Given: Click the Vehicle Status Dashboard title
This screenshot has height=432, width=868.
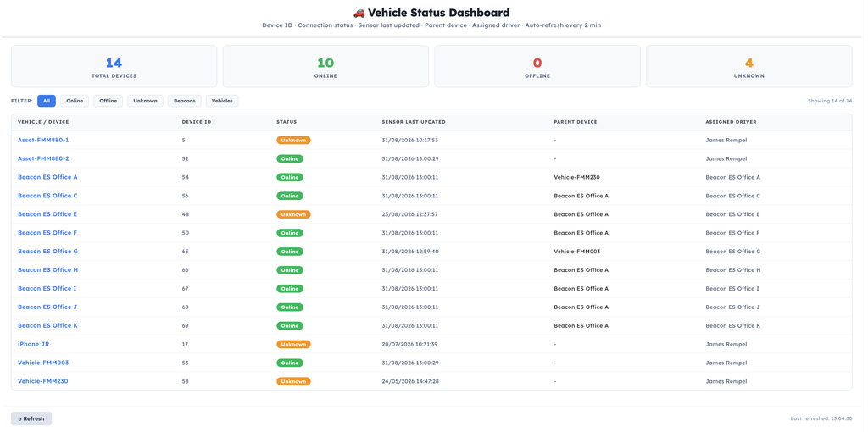Looking at the screenshot, I should [x=431, y=12].
